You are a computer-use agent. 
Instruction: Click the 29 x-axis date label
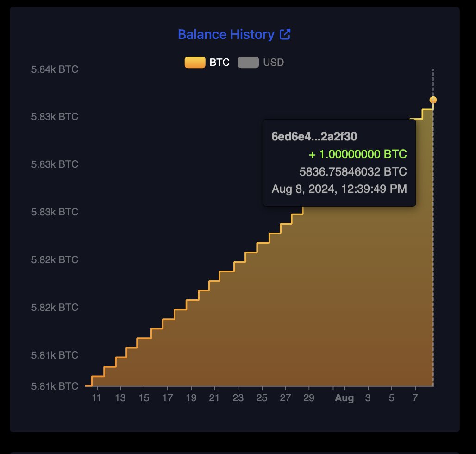[x=309, y=398]
